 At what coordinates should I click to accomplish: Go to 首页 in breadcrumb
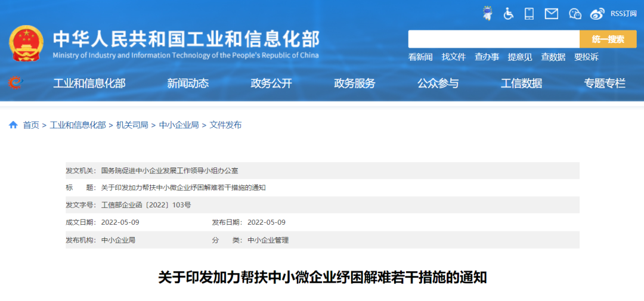(x=31, y=125)
